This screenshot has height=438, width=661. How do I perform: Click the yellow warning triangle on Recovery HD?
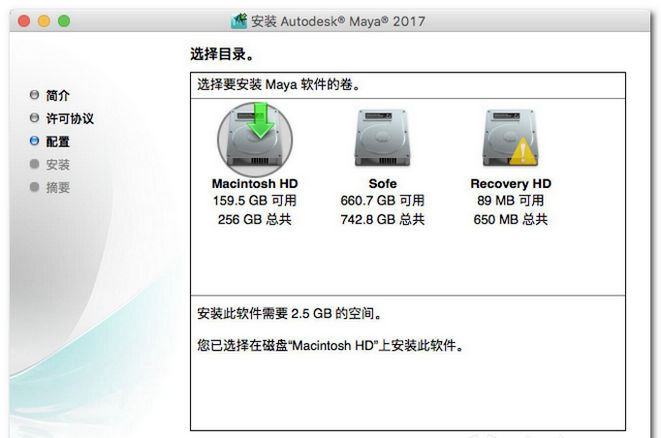click(x=523, y=151)
